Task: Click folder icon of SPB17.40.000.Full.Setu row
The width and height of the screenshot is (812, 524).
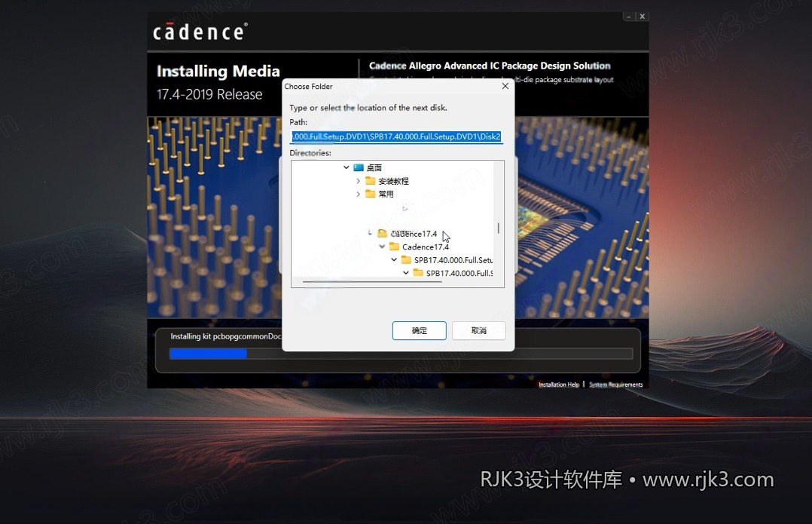Action: click(x=407, y=259)
